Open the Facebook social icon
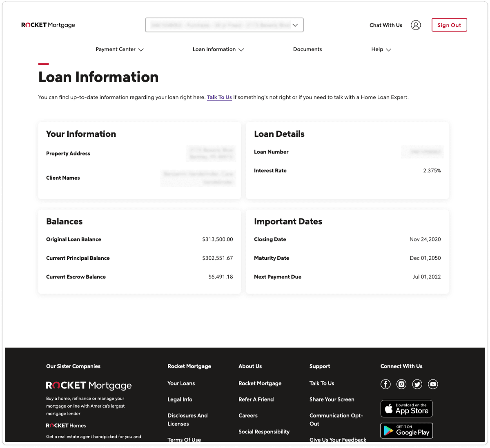The width and height of the screenshot is (490, 448). pyautogui.click(x=385, y=384)
